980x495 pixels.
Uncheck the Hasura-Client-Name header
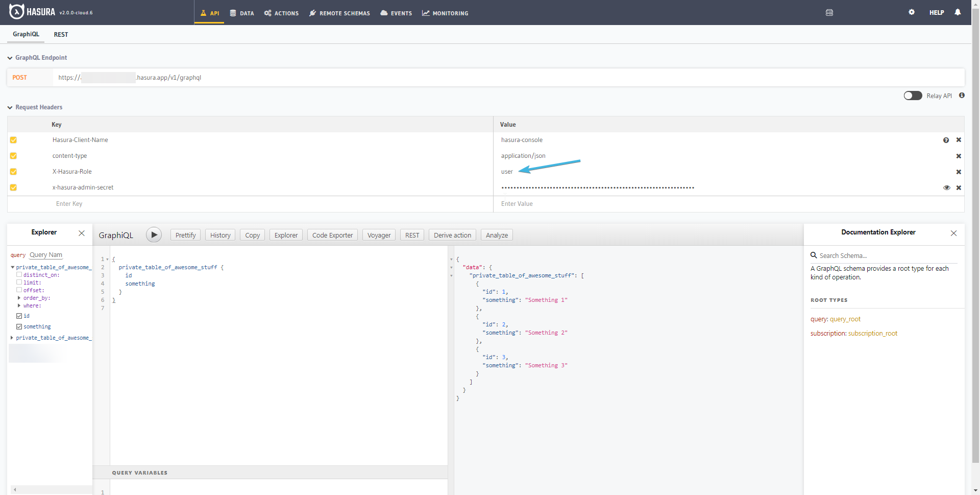13,140
